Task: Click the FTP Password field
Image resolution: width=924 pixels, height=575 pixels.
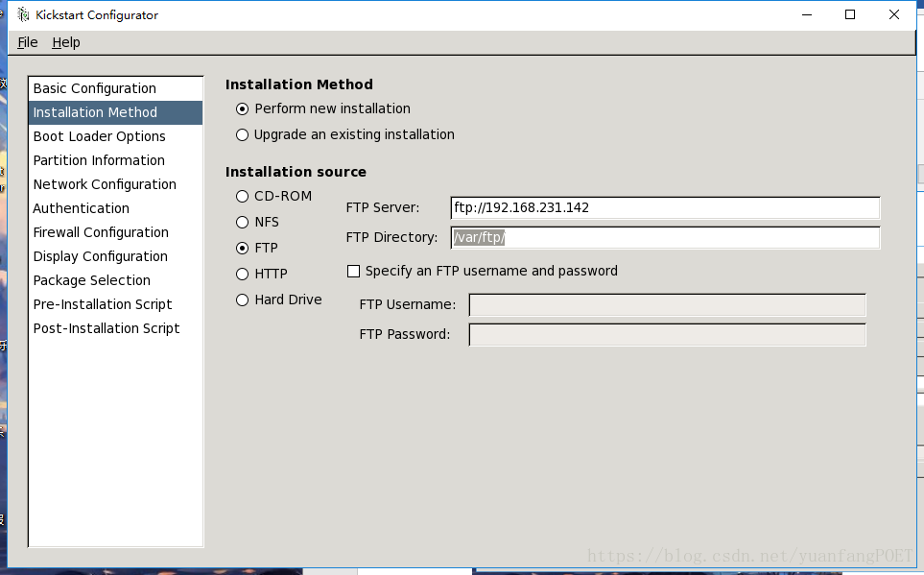Action: [x=668, y=334]
